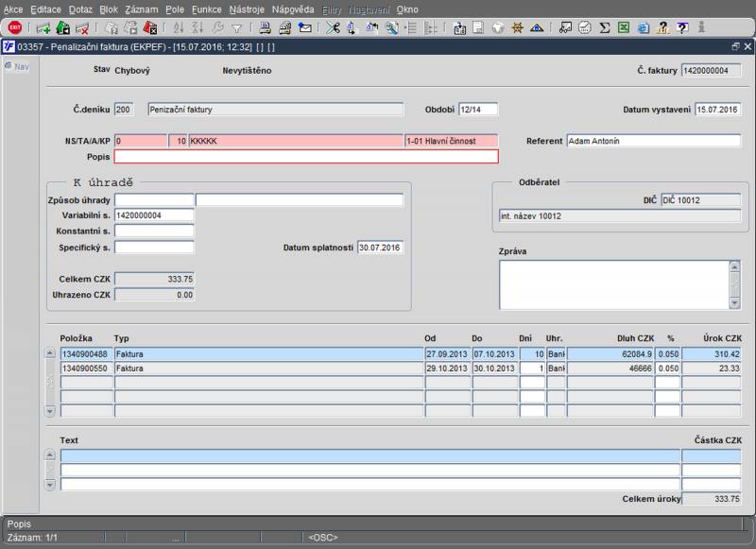Click the Nav side panel button
The height and width of the screenshot is (549, 756).
[17, 66]
